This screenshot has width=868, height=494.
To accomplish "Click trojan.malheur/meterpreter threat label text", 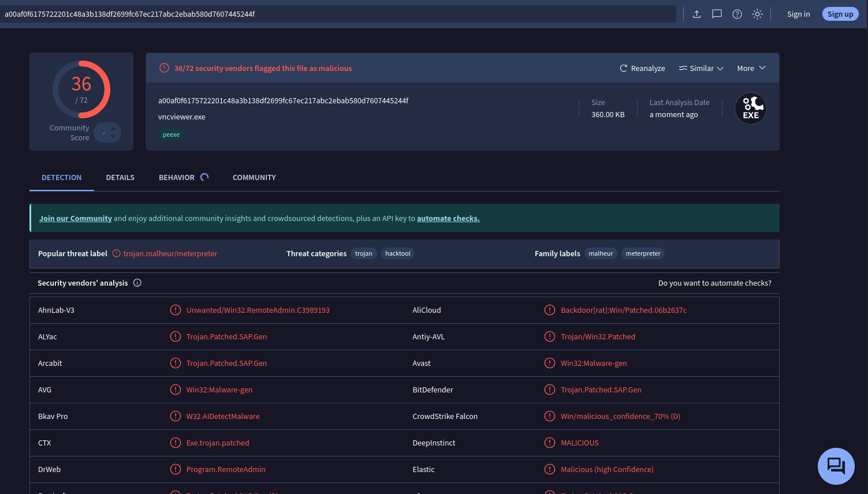I will pyautogui.click(x=170, y=253).
